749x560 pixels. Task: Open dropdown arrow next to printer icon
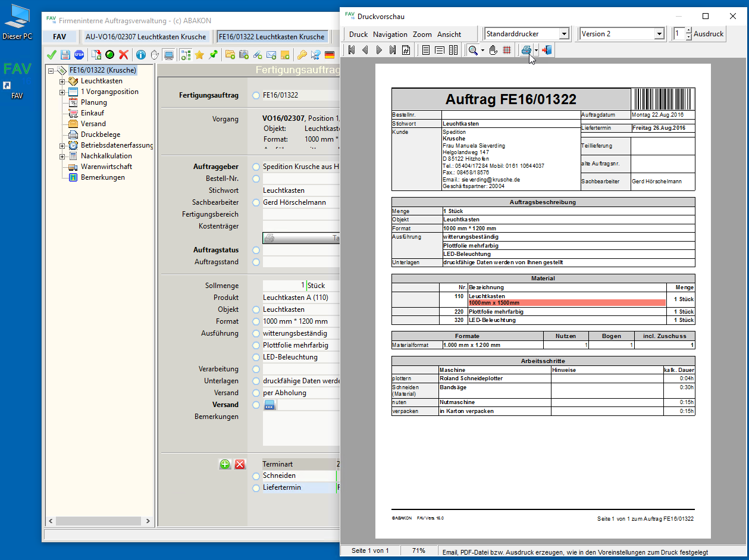click(536, 50)
